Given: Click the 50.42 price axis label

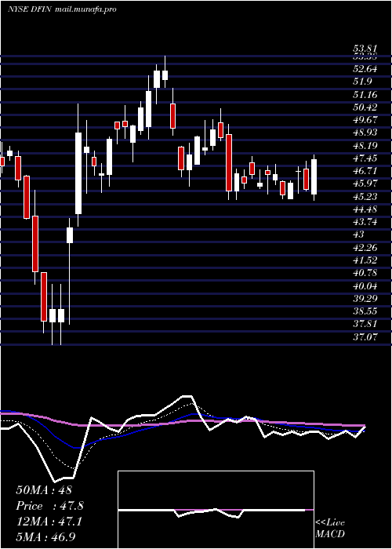Looking at the screenshot, I should [x=365, y=107].
